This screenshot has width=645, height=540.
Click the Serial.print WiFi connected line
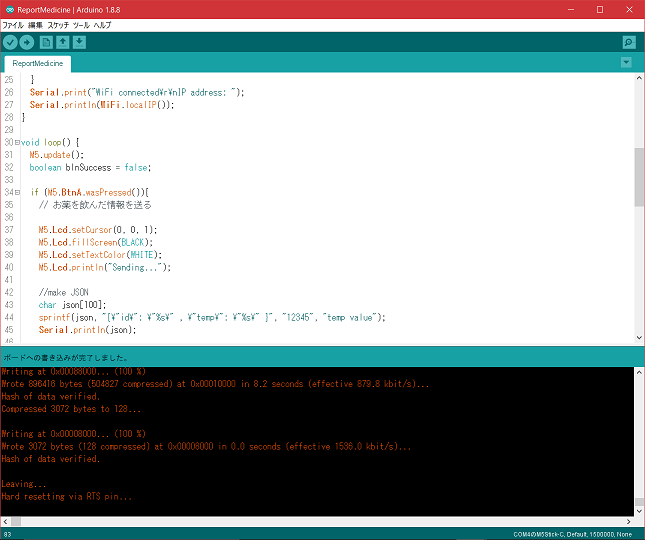point(137,93)
